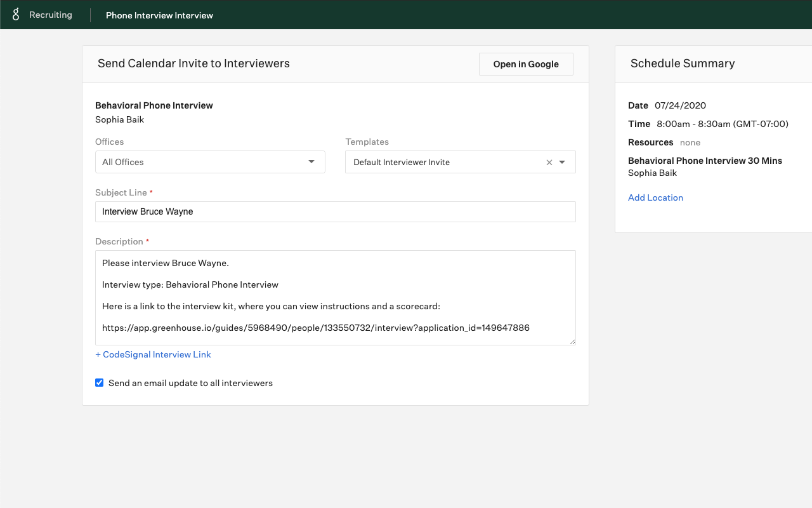Add a CodeSignal Interview Link
812x508 pixels.
(153, 354)
